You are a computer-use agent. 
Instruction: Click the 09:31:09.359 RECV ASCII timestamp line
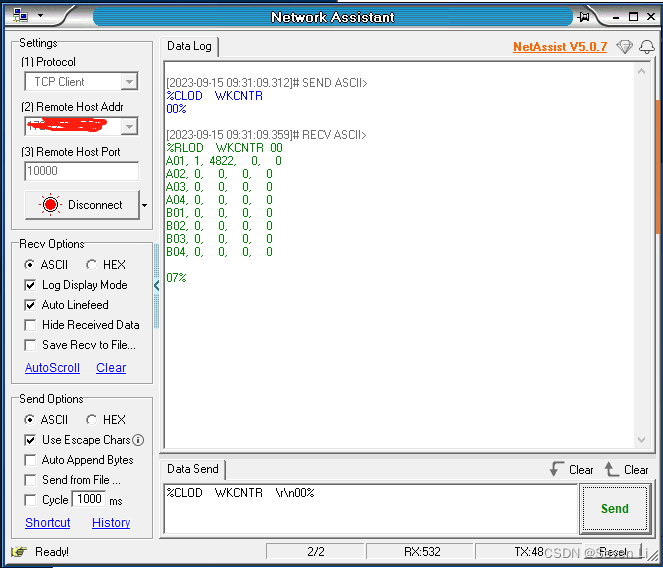click(x=266, y=135)
